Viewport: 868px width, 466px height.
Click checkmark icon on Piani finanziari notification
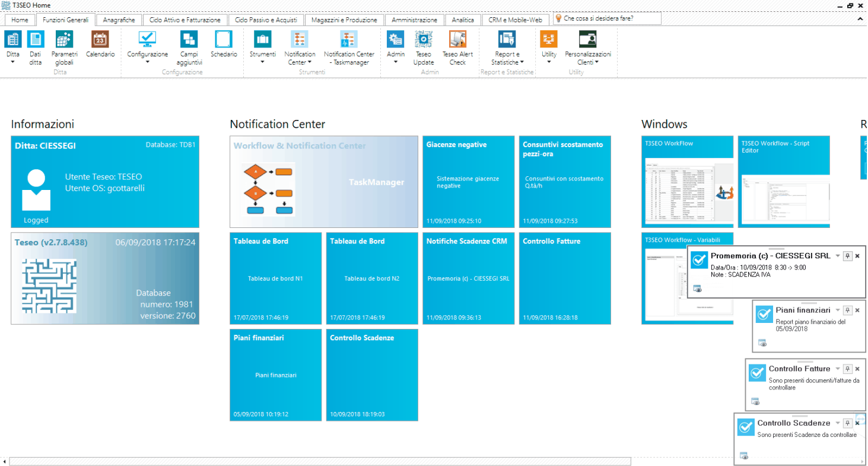point(764,314)
